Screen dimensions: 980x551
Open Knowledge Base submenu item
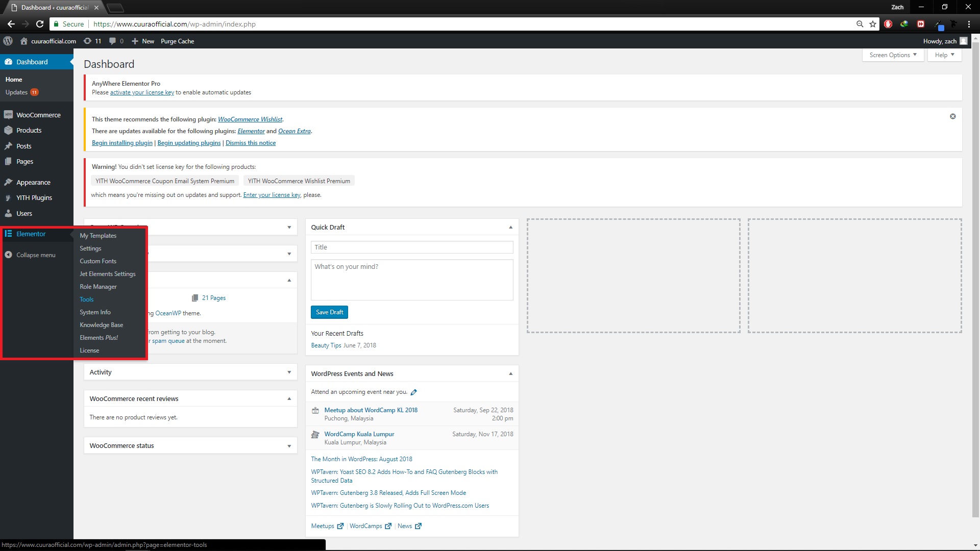tap(101, 325)
